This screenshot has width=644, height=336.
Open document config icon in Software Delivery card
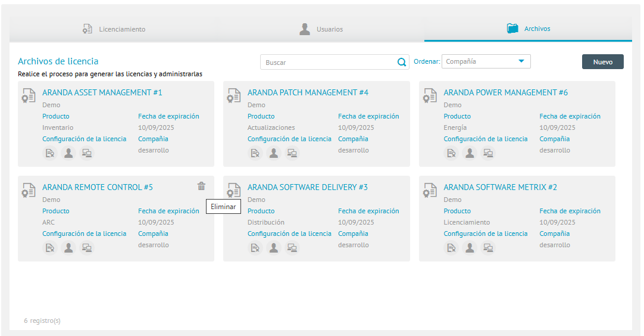coord(255,248)
